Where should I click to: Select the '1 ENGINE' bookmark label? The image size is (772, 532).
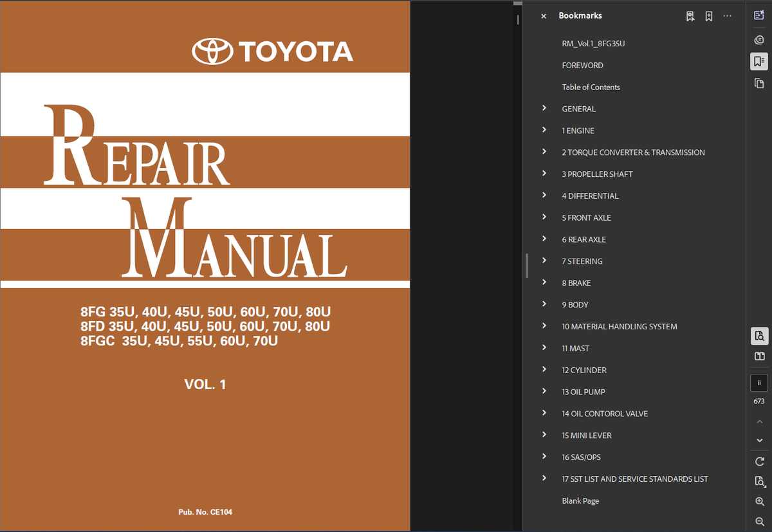(578, 131)
